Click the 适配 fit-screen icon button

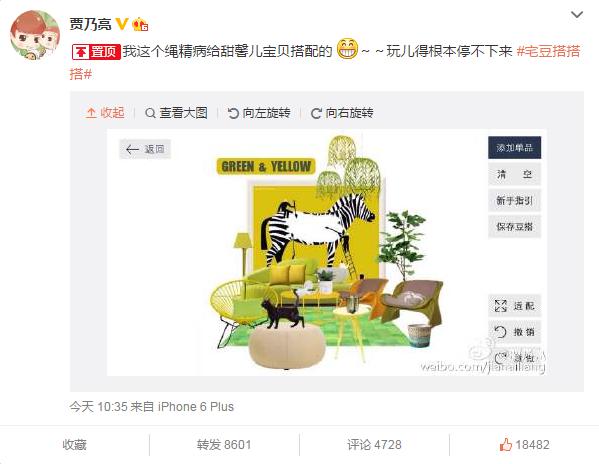coord(515,306)
